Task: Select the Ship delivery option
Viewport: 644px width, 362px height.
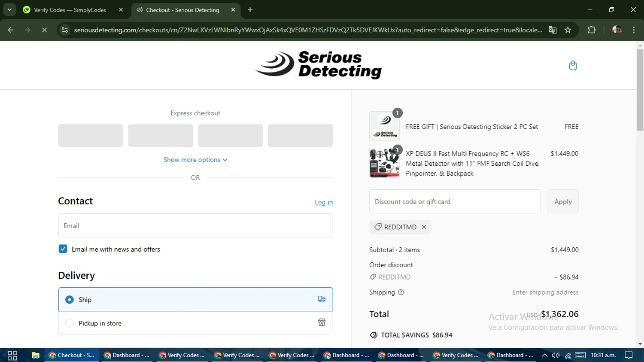Action: [195, 299]
